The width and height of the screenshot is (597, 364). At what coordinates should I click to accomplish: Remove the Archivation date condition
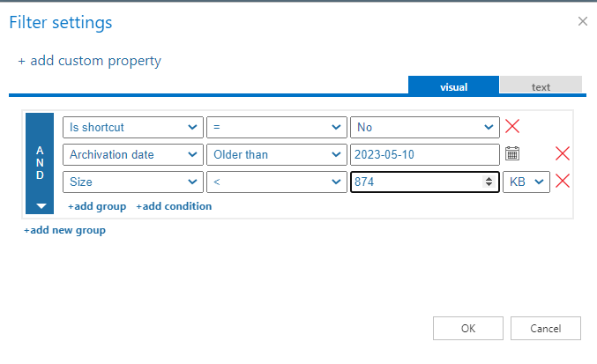pos(563,154)
